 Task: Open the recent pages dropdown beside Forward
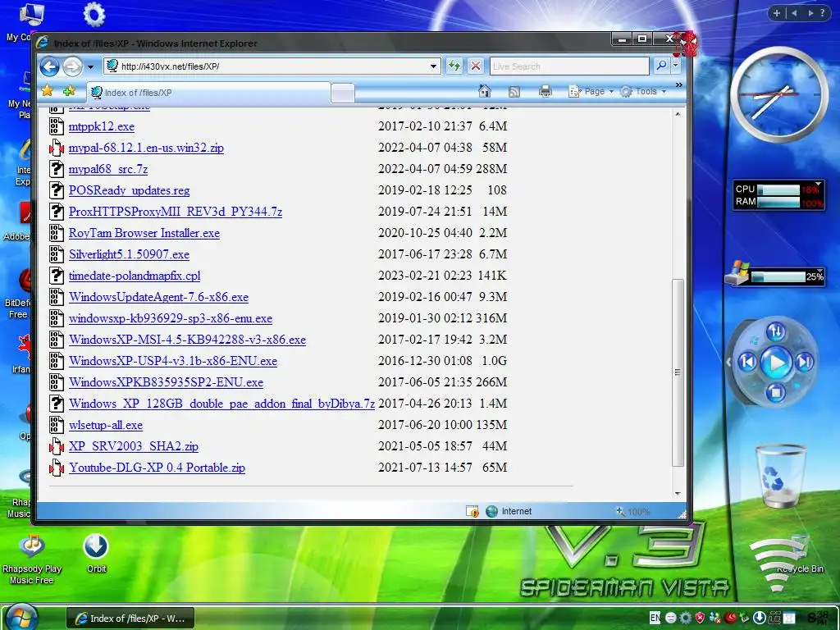90,67
